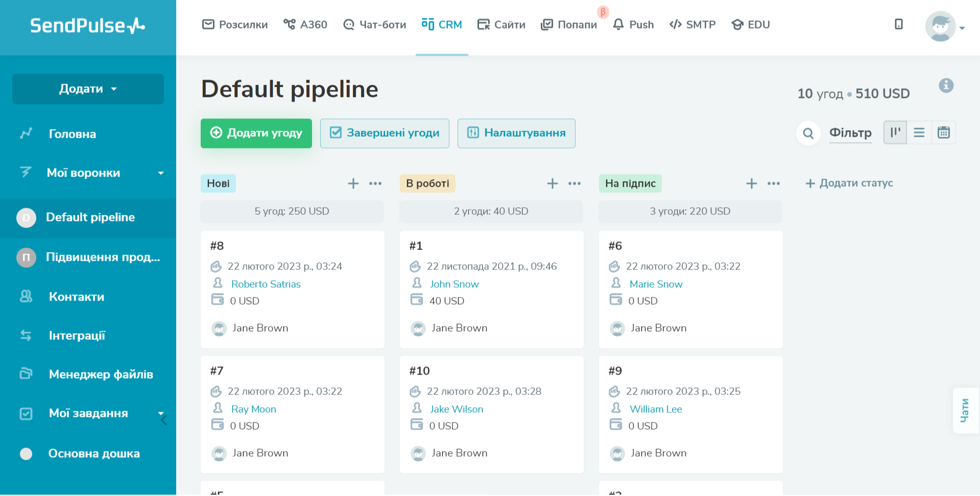Switch to calendar view
This screenshot has height=496, width=980.
point(943,133)
